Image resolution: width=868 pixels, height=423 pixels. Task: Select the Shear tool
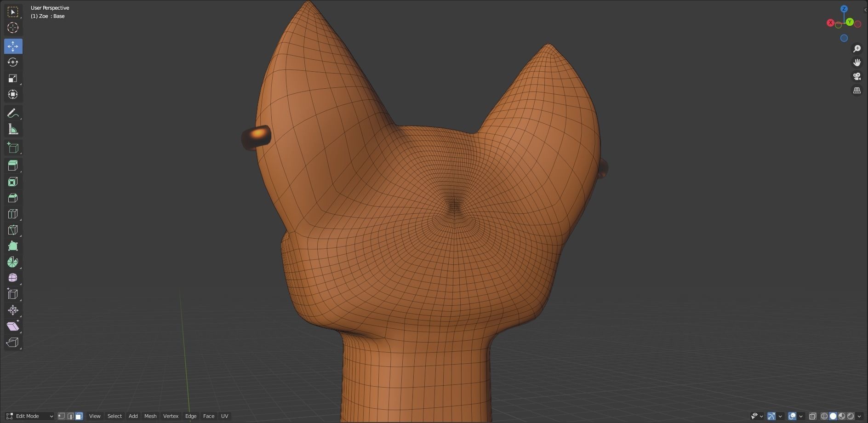13,326
